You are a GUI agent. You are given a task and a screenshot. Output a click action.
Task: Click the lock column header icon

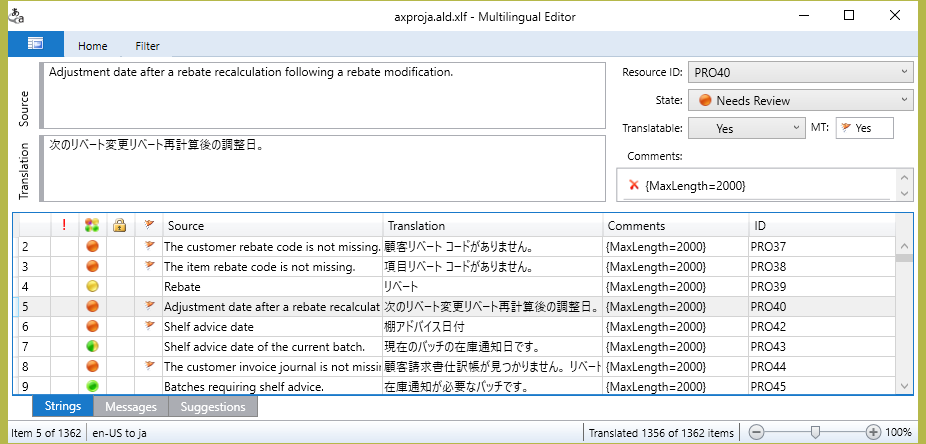pyautogui.click(x=120, y=226)
